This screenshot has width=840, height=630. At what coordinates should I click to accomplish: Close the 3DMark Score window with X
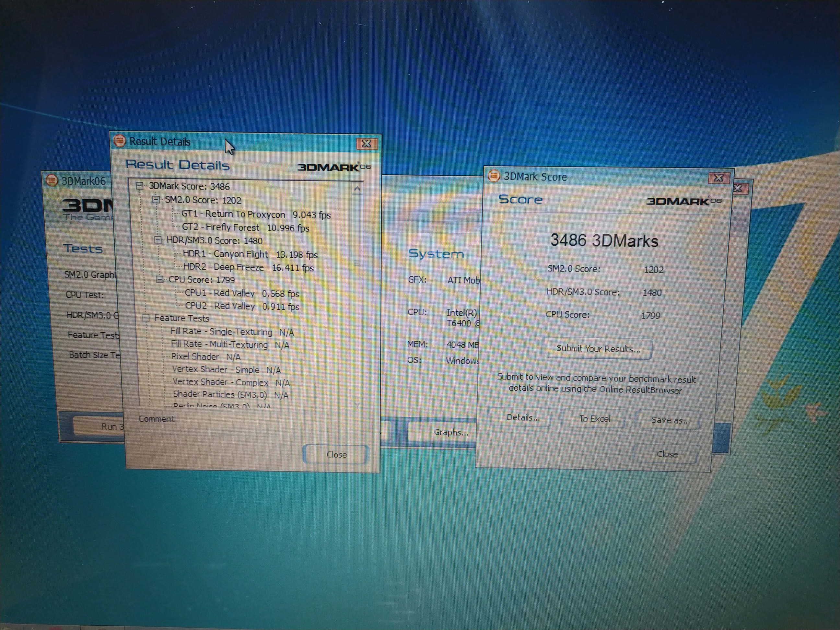(718, 178)
